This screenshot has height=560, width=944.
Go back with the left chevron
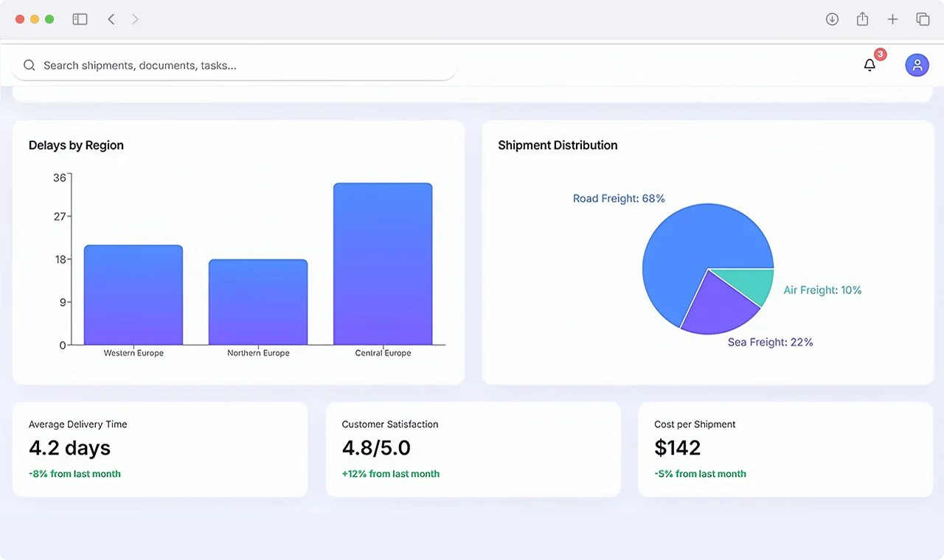[x=111, y=19]
